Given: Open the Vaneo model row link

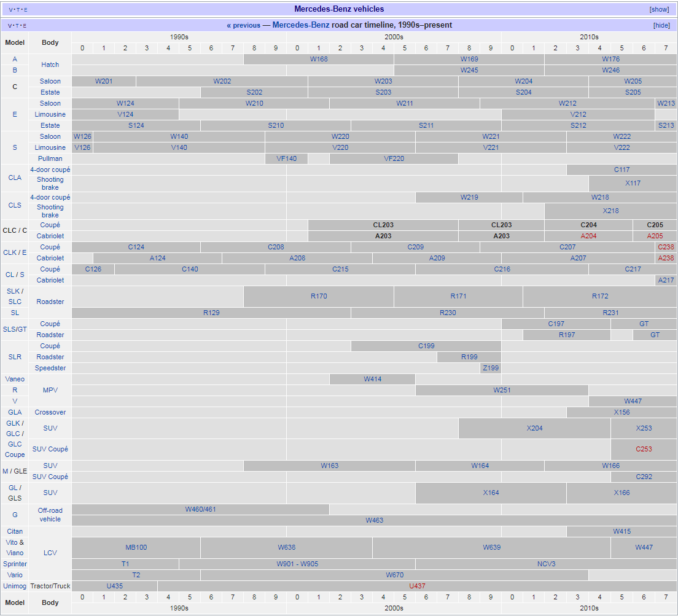Looking at the screenshot, I should [15, 379].
